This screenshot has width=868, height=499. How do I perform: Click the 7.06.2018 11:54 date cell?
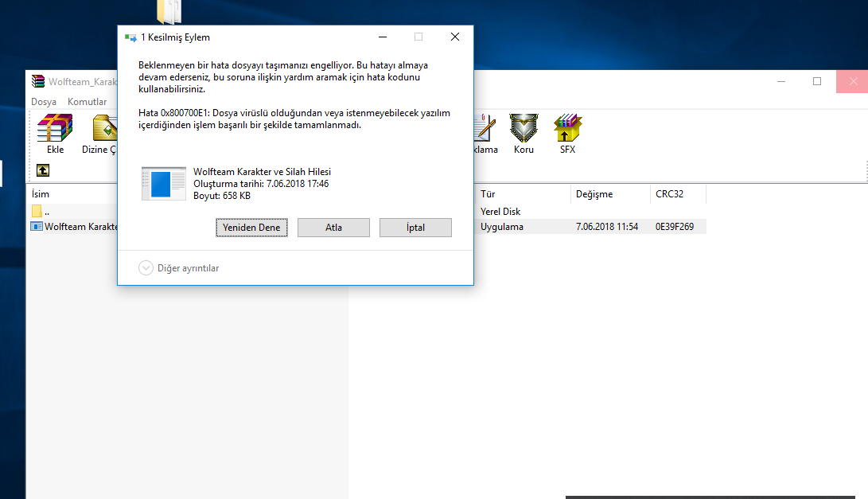(x=607, y=227)
